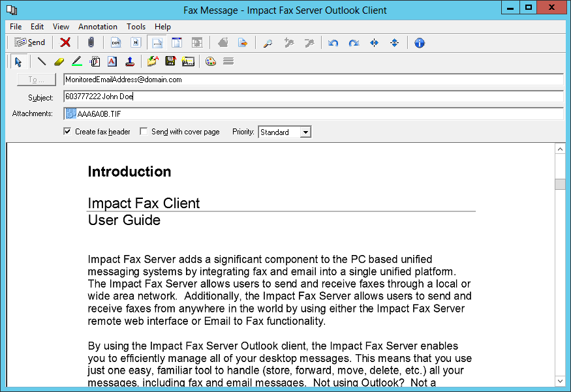Uncheck the Create fax header checkbox
The height and width of the screenshot is (392, 571).
click(x=67, y=132)
